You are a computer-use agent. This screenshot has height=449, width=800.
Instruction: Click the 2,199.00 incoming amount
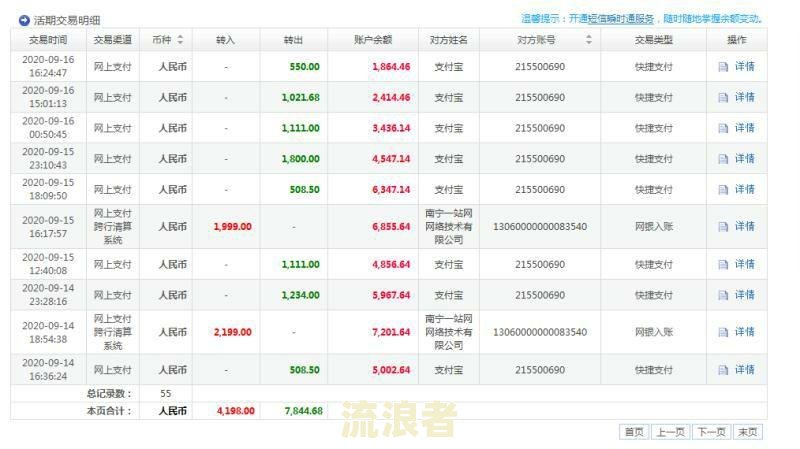pyautogui.click(x=233, y=332)
